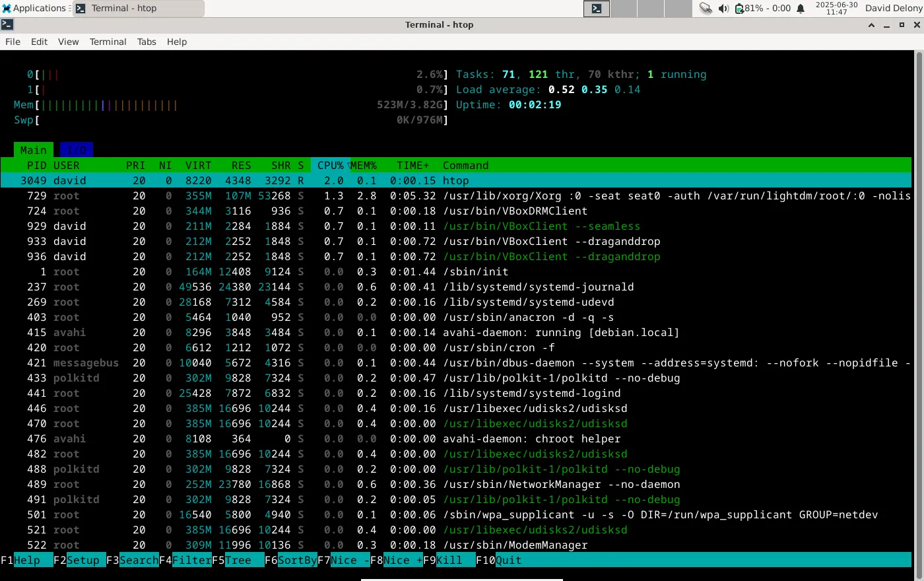
Task: Switch to the I/O tab in htop
Action: point(77,150)
